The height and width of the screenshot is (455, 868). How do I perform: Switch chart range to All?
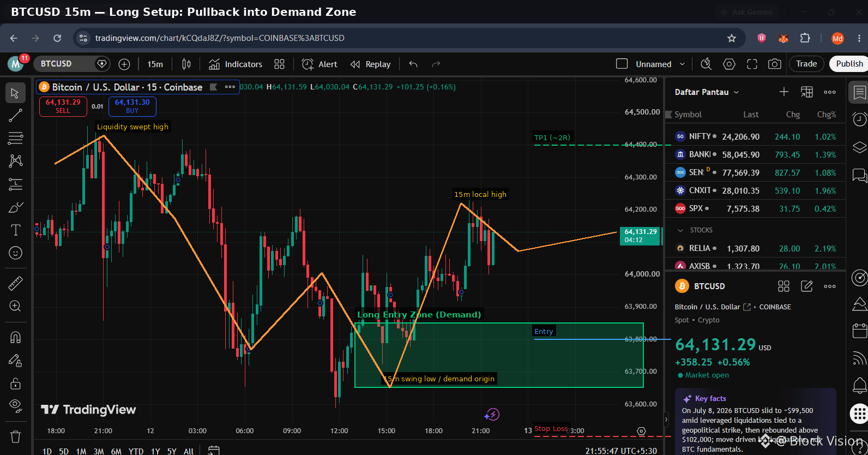click(x=189, y=451)
